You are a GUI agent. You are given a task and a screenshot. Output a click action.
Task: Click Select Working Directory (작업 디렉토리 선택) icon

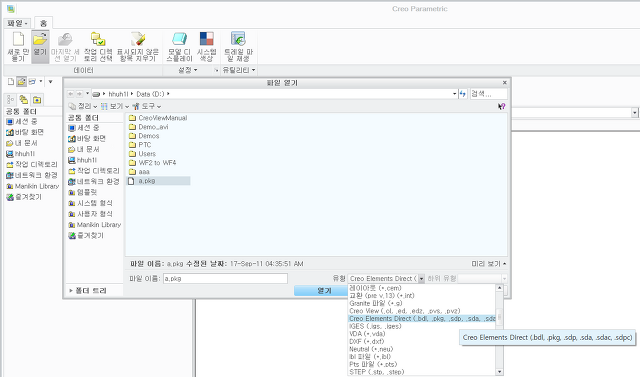[98, 39]
